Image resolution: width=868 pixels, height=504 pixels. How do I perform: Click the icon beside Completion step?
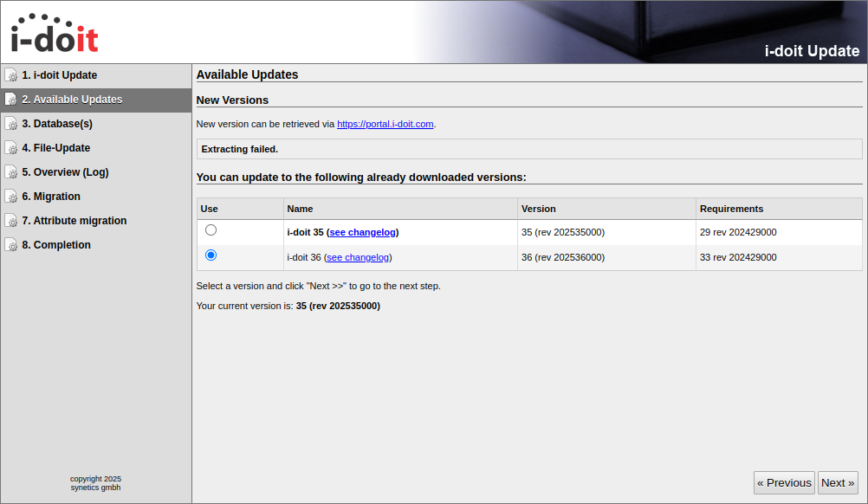tap(11, 245)
